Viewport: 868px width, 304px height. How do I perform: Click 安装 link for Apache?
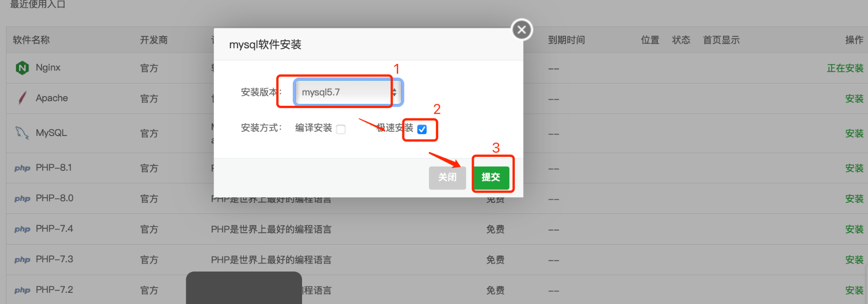[854, 98]
